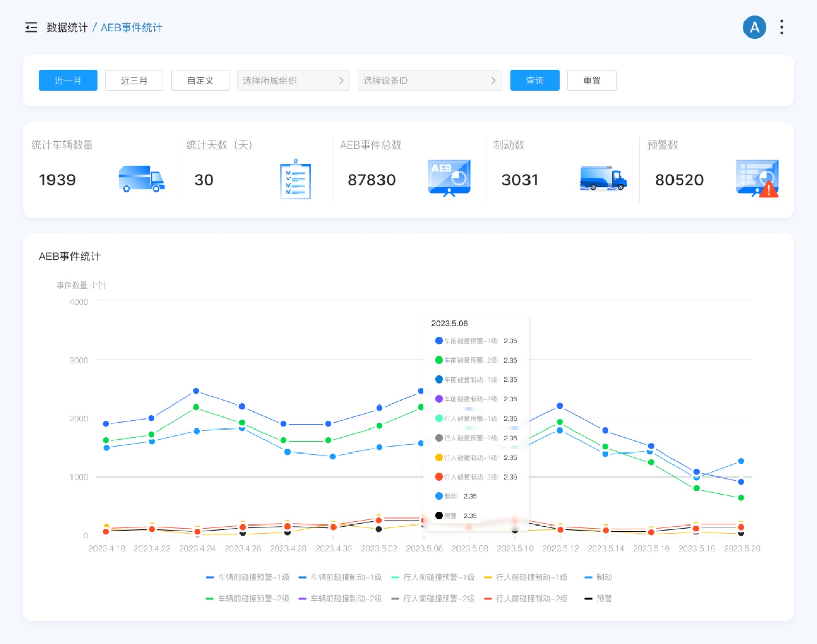Go to 数据统计 breadcrumb

point(67,28)
